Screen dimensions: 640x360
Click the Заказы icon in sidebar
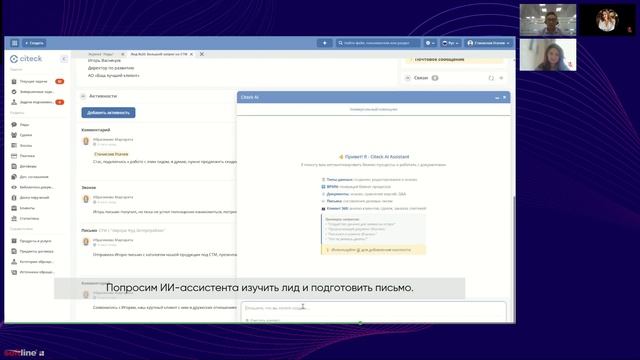point(14,145)
